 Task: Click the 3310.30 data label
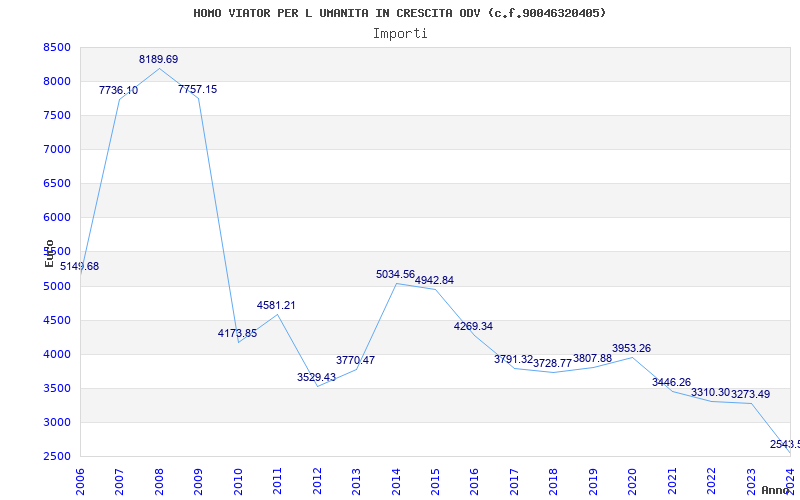coord(710,392)
